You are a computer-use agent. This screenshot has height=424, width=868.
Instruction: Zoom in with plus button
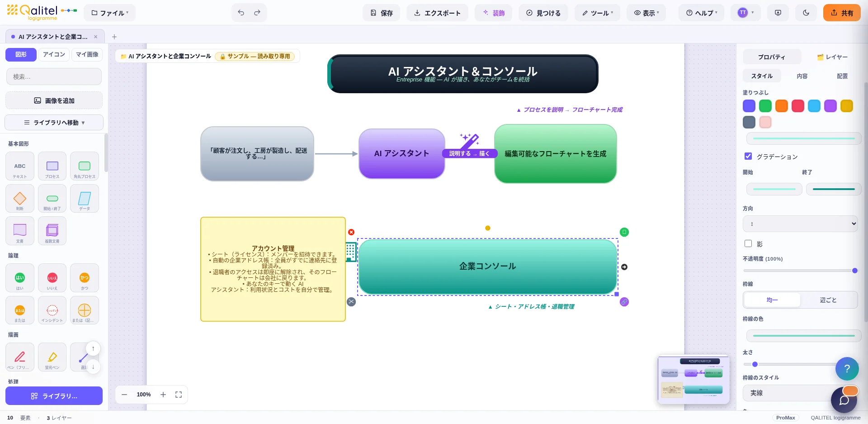coord(163,395)
